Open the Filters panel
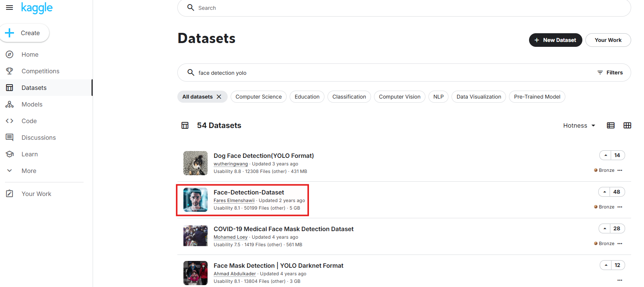 point(610,73)
